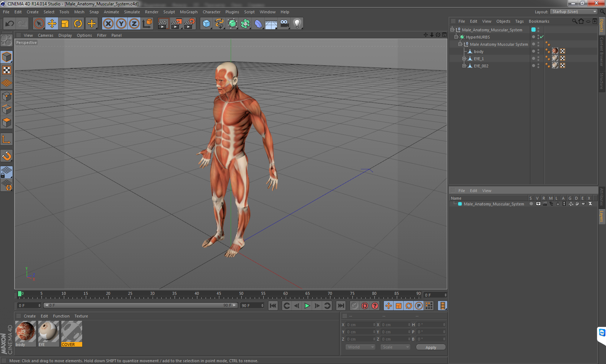Go to start of animation
Viewport: 606px width, 364px height.
click(273, 306)
